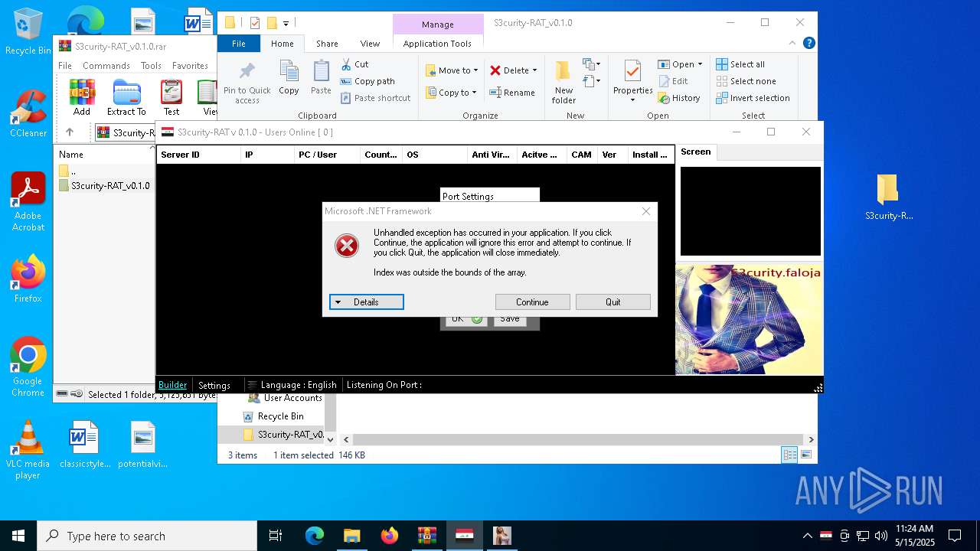The width and height of the screenshot is (980, 551).
Task: Click the Listening On Port status label
Action: pos(384,385)
